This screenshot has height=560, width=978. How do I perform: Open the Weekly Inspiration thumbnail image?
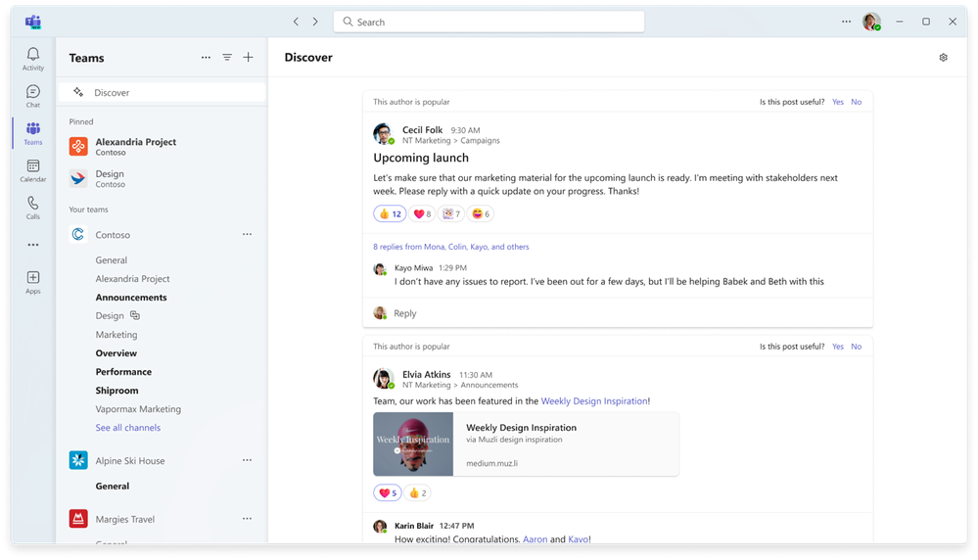(413, 444)
